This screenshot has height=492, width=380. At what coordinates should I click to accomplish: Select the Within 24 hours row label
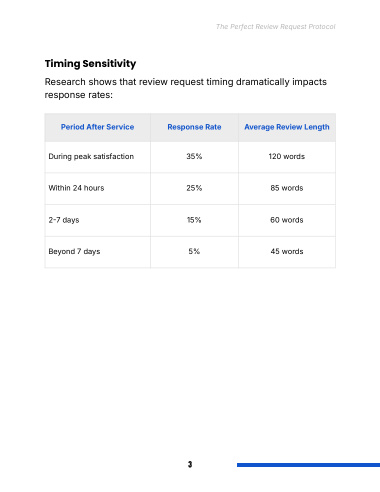(x=76, y=188)
